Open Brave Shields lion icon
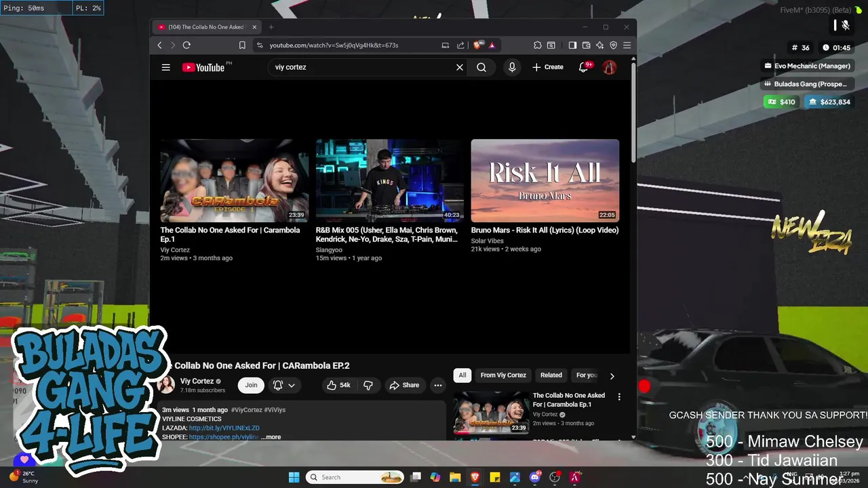The image size is (868, 488). coord(479,45)
